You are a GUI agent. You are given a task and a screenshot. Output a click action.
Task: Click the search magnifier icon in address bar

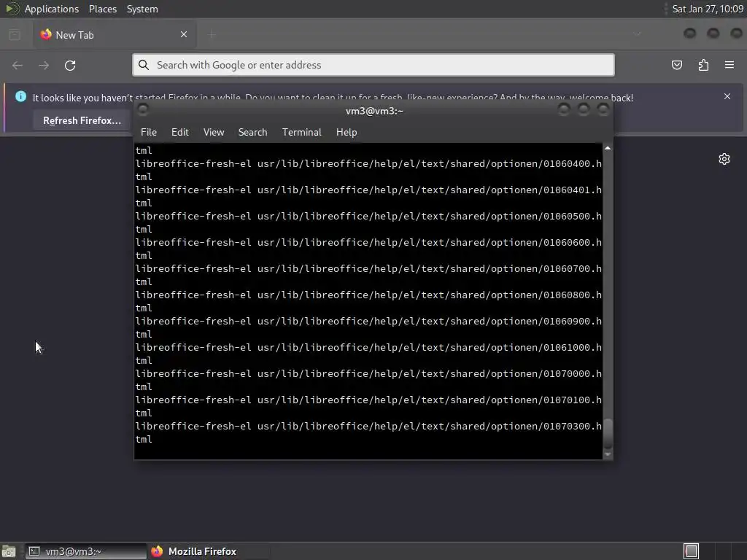(144, 65)
